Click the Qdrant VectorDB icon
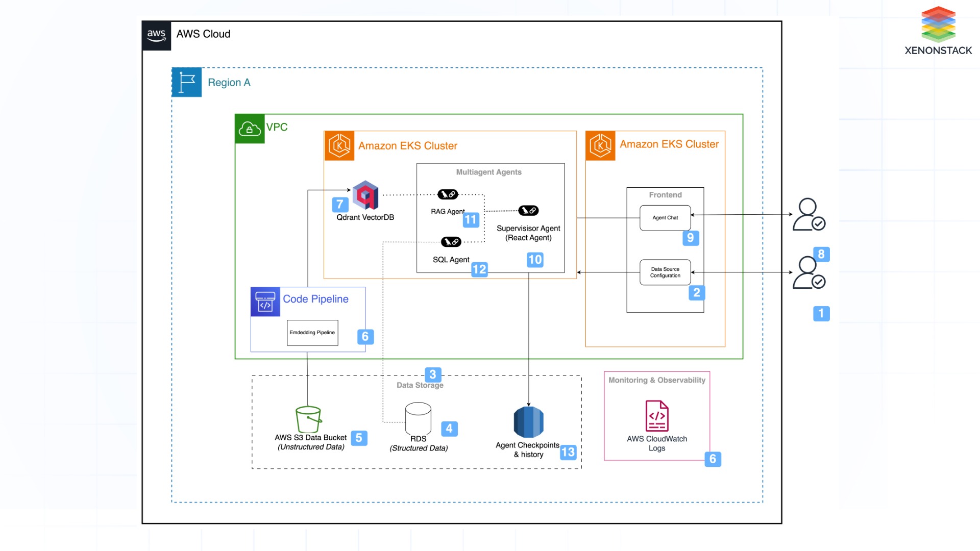This screenshot has width=980, height=551. pos(364,195)
